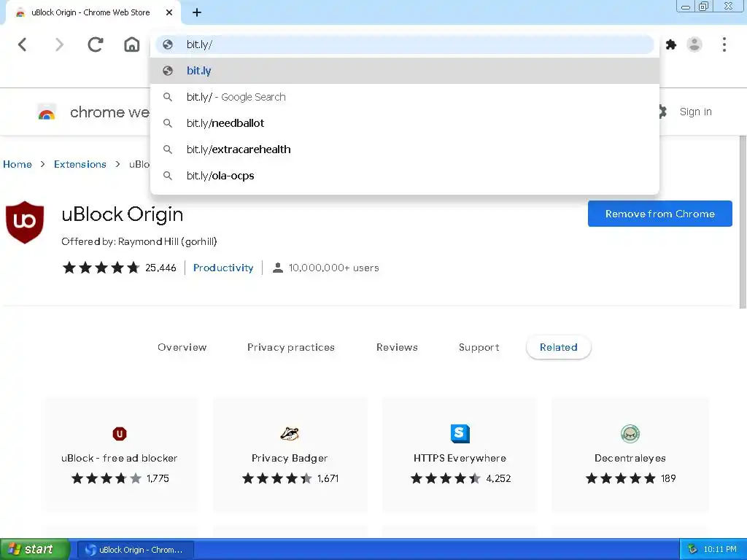The height and width of the screenshot is (560, 747).
Task: Reload the current page
Action: [96, 44]
